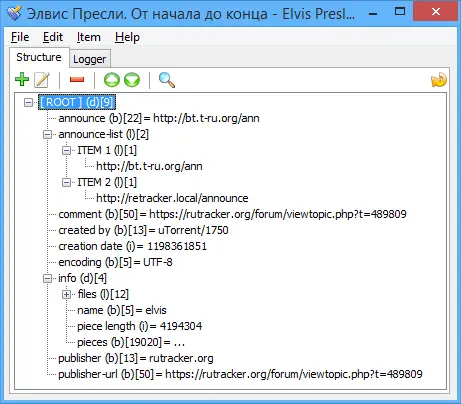Collapse the ITEM 2 node
This screenshot has width=461, height=404.
click(x=67, y=182)
